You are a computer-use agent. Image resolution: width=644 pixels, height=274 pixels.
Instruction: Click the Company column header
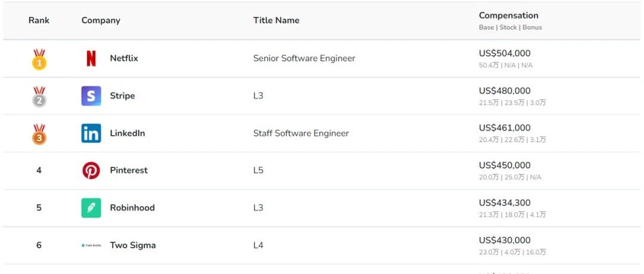click(101, 20)
